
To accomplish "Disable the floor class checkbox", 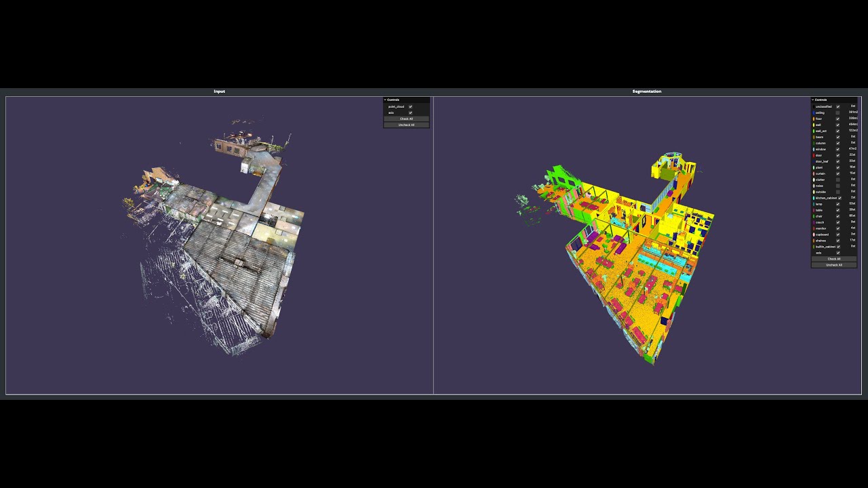I will 837,119.
